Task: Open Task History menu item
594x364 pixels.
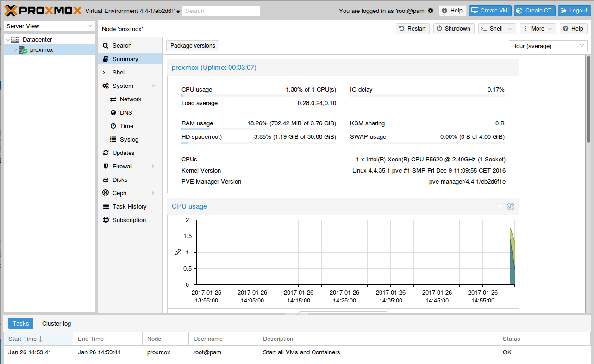Action: pos(130,207)
